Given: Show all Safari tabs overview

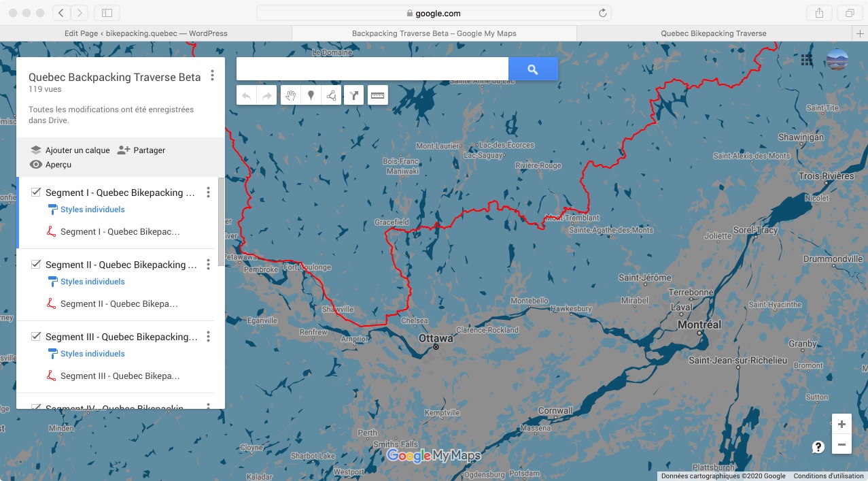Looking at the screenshot, I should [x=850, y=13].
